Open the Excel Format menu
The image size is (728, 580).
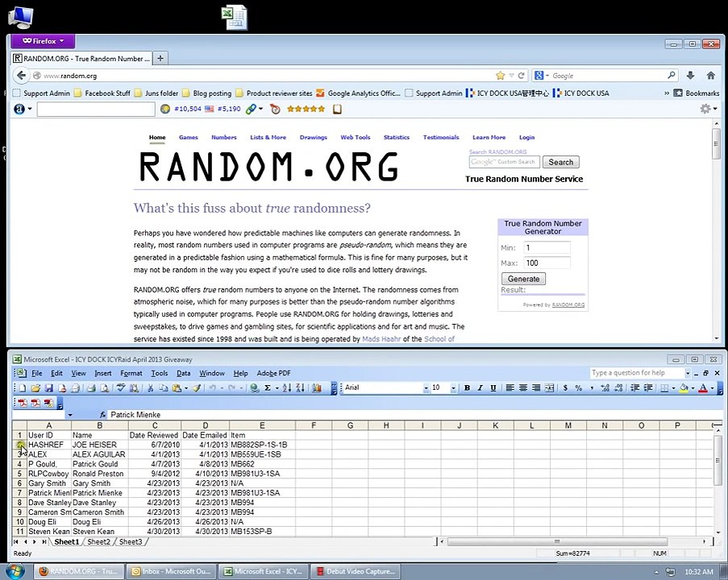pos(131,373)
